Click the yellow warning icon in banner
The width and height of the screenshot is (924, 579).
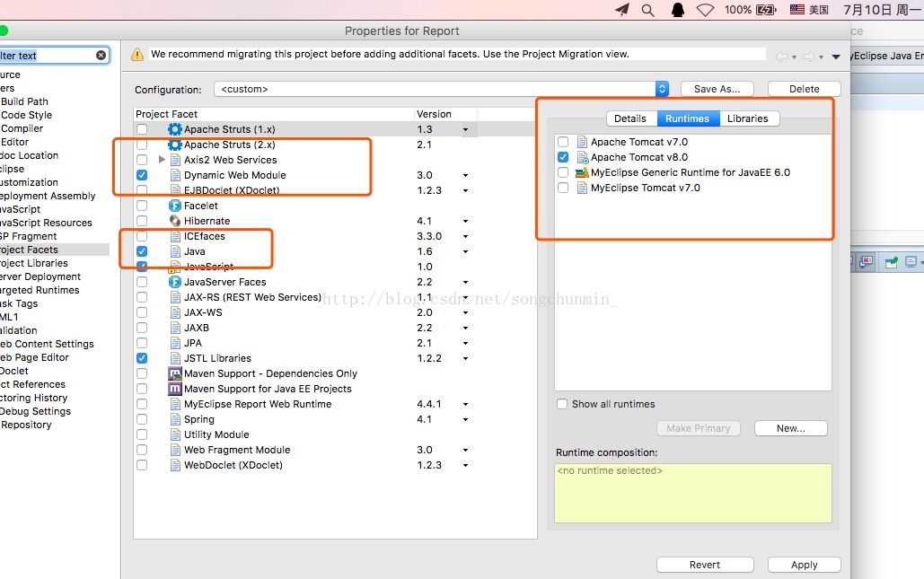[x=136, y=55]
